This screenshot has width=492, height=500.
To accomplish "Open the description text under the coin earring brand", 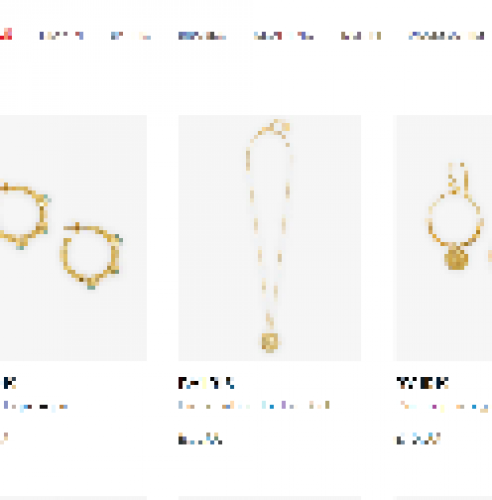I will pos(444,406).
